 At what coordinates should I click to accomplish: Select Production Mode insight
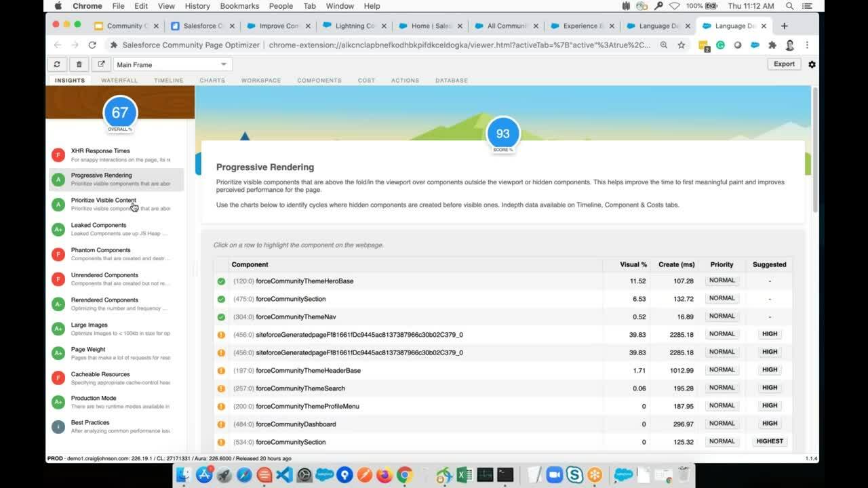pos(117,402)
